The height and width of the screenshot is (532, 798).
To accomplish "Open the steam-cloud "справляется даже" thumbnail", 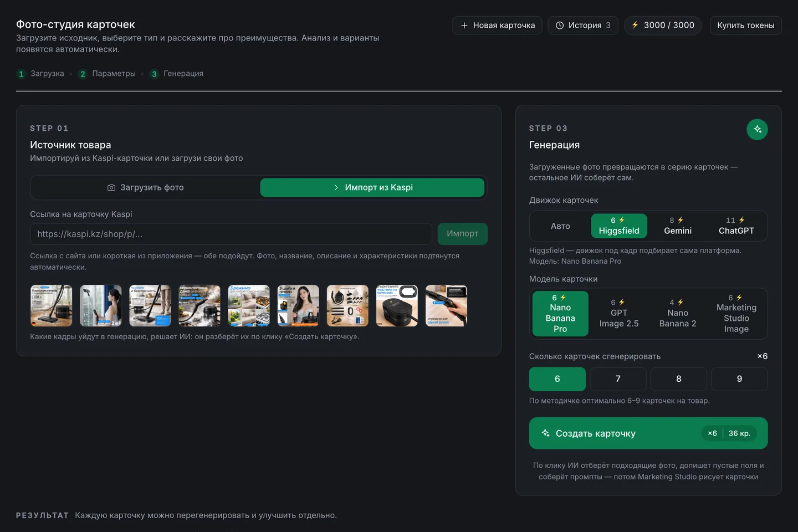I will pyautogui.click(x=199, y=306).
